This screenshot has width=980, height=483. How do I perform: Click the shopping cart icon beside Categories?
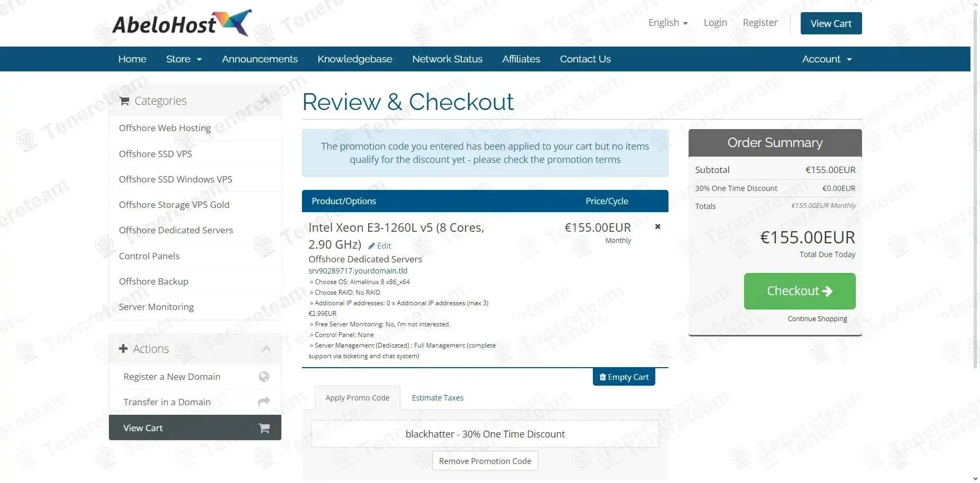(x=124, y=101)
